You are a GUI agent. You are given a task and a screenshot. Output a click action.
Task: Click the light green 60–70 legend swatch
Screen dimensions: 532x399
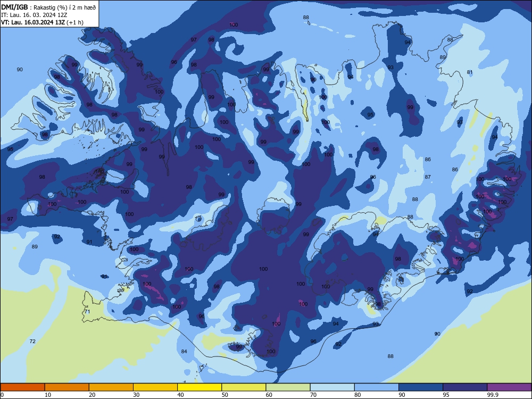[x=288, y=387]
